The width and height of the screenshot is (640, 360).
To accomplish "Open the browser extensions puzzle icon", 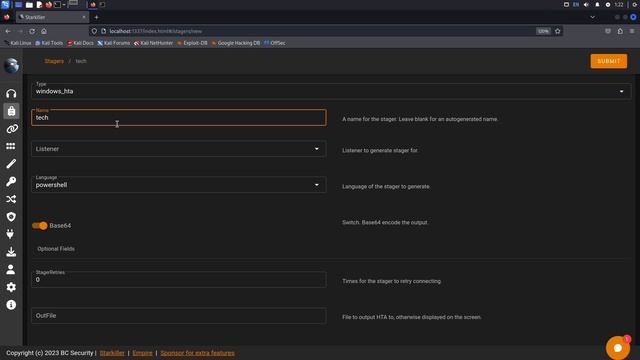I will (620, 31).
